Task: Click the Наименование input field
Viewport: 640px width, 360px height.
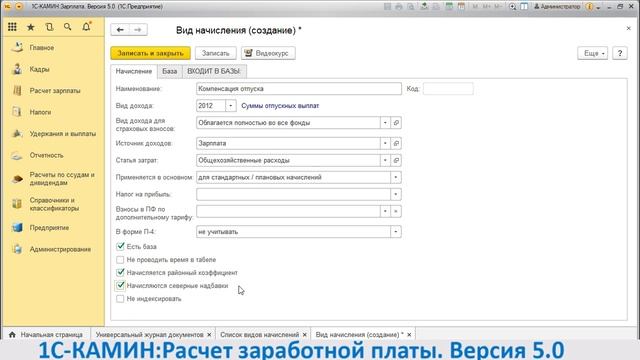Action: [298, 89]
